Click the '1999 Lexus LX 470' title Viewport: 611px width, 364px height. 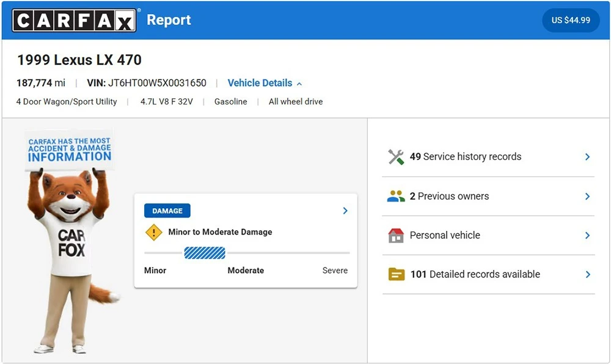tap(79, 60)
